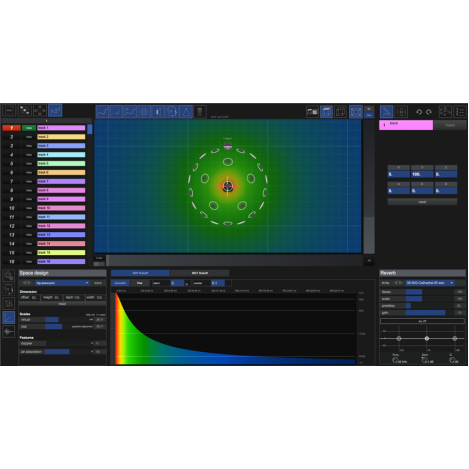Toggle the third wavy curve display icon
The image size is (469, 469).
[x=130, y=112]
